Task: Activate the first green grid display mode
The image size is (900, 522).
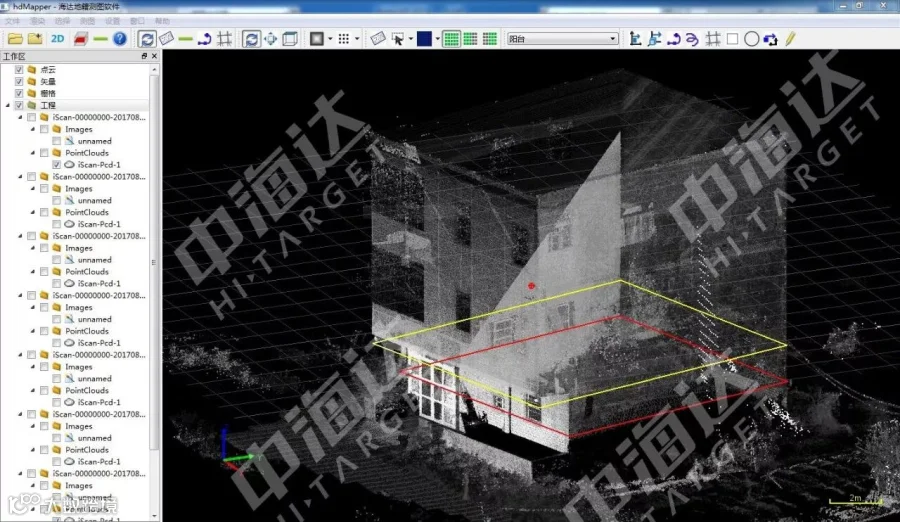Action: tap(451, 39)
